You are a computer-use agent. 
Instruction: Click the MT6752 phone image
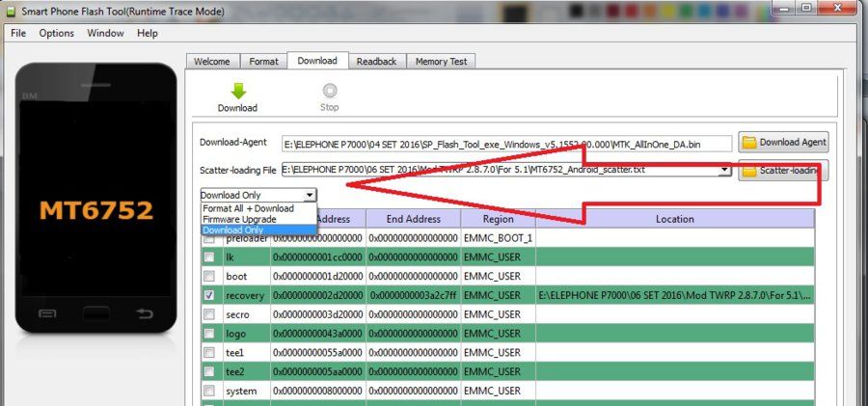[x=96, y=199]
